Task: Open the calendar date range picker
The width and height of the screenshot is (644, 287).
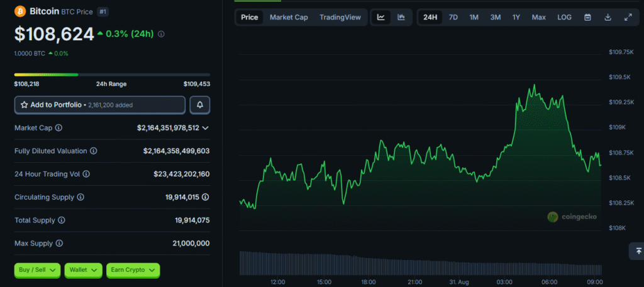Action: click(x=587, y=17)
